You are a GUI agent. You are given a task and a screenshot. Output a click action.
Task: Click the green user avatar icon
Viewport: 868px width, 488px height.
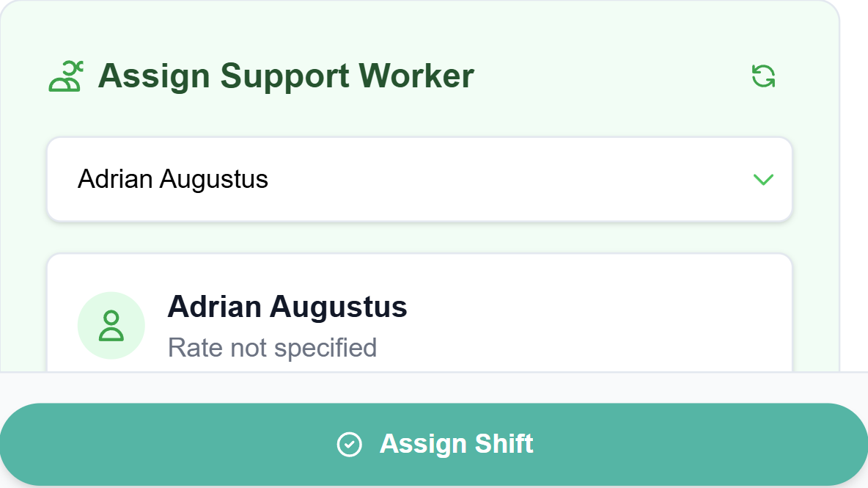coord(111,326)
